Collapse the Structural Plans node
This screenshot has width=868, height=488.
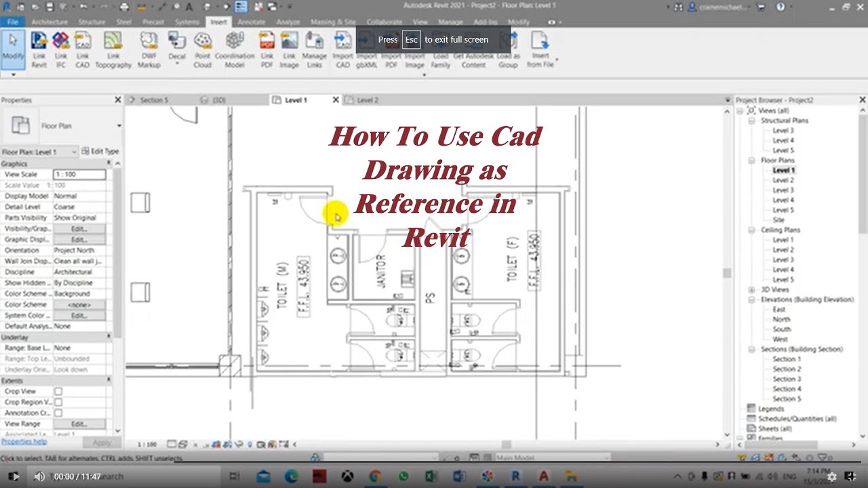(752, 121)
